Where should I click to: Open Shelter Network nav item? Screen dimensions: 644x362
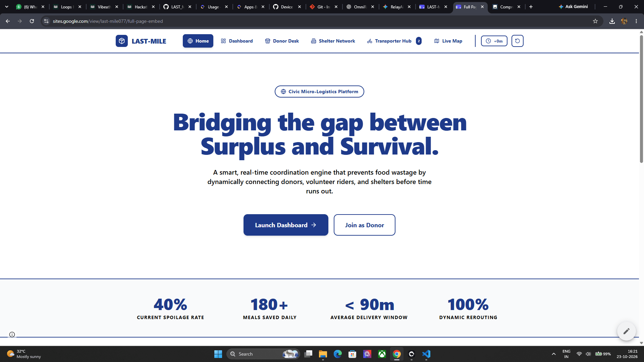333,41
